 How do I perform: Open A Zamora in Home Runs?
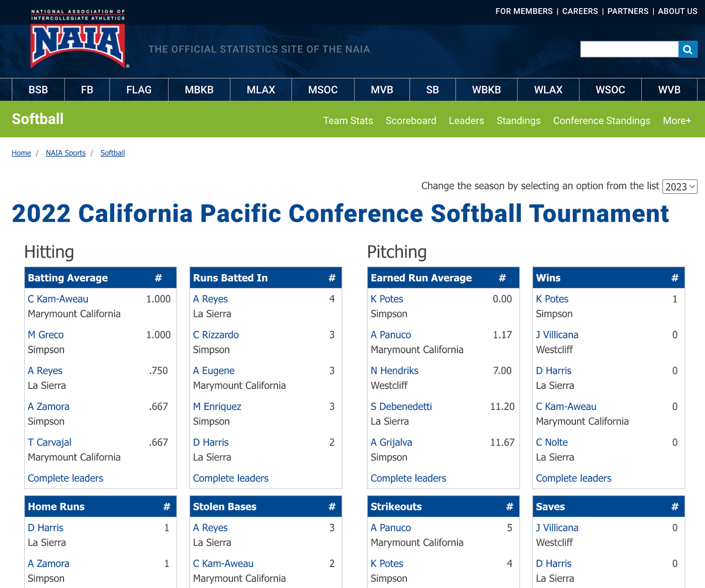point(48,564)
